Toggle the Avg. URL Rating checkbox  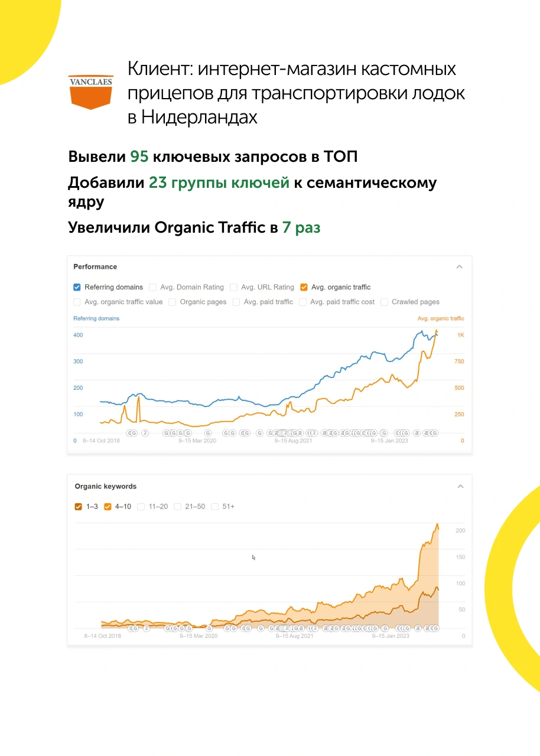tap(234, 288)
